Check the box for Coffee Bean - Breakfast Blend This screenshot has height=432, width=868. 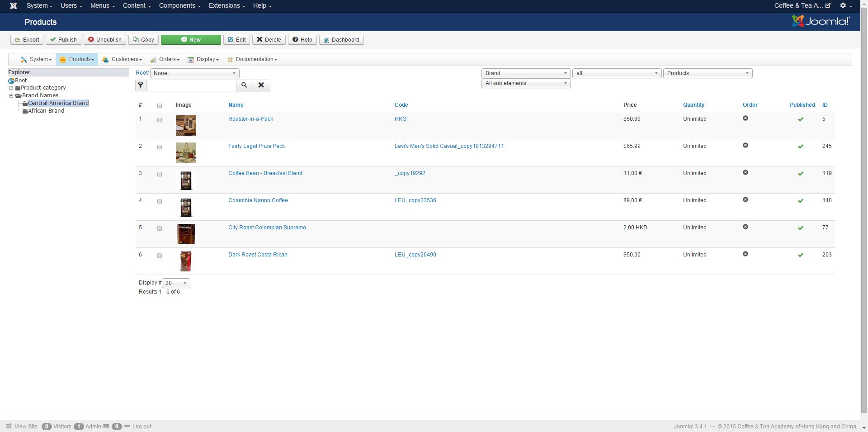click(160, 174)
